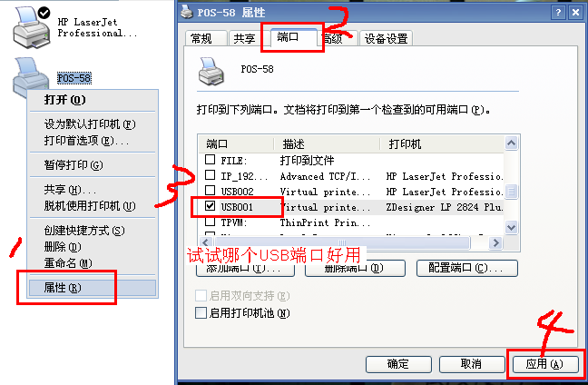Screen dimensions: 588x385
Task: Click the horizontal scrollbar thumb of port list
Action: click(x=341, y=242)
